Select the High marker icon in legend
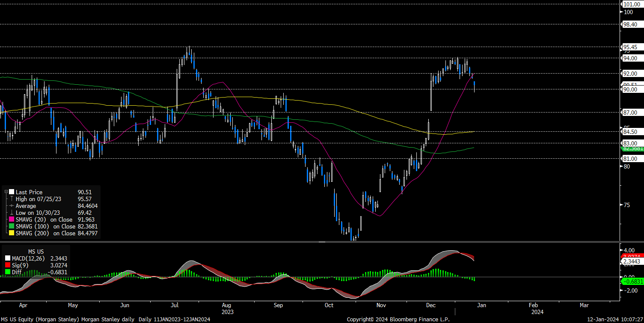The width and height of the screenshot is (644, 323). tap(12, 199)
